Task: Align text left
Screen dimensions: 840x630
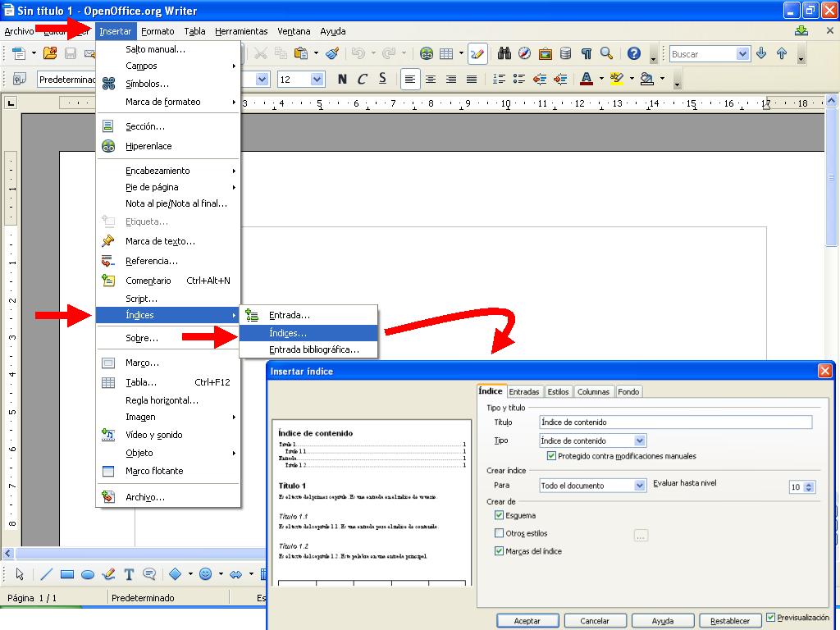Action: (x=410, y=80)
